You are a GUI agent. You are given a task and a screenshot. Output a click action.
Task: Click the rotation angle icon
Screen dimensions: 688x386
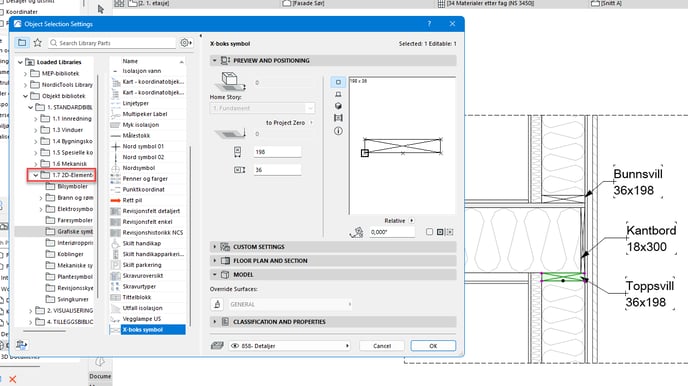[356, 232]
